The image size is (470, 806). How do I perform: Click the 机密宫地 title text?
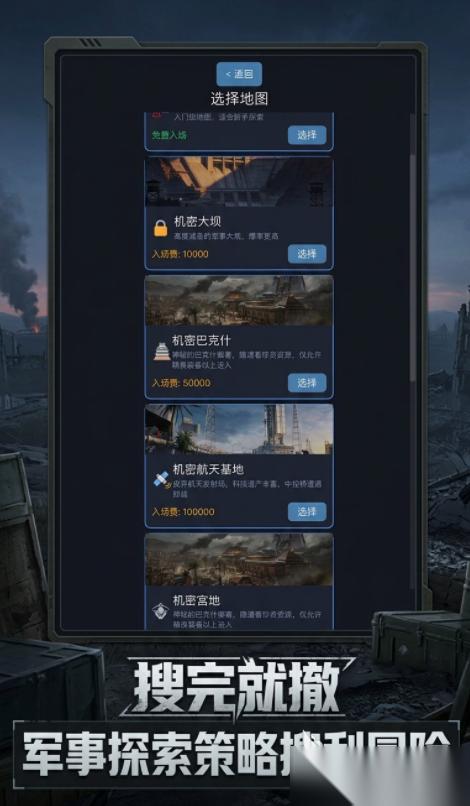point(196,600)
